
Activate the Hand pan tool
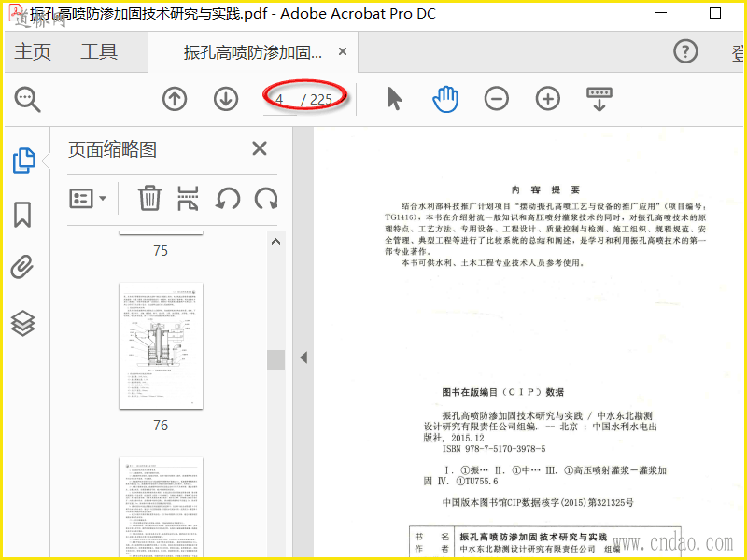(445, 99)
